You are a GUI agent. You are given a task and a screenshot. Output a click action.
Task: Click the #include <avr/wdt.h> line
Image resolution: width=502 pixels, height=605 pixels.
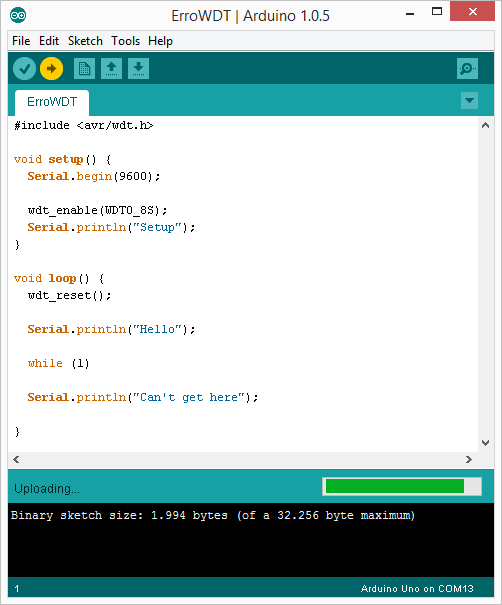pyautogui.click(x=84, y=125)
